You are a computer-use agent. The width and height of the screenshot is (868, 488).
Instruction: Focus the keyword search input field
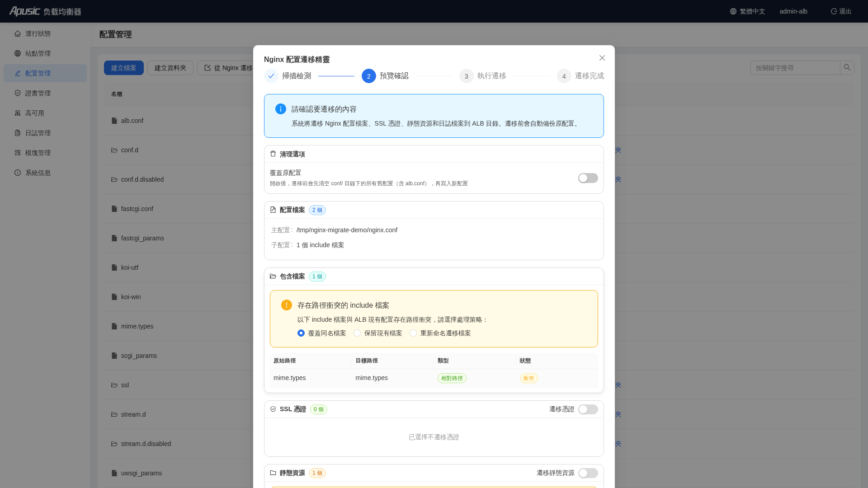coord(795,68)
